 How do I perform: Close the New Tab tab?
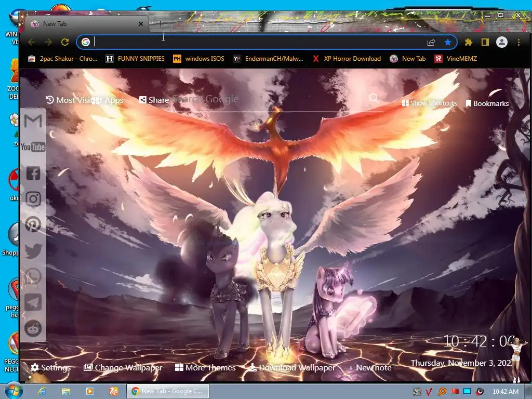(x=141, y=24)
